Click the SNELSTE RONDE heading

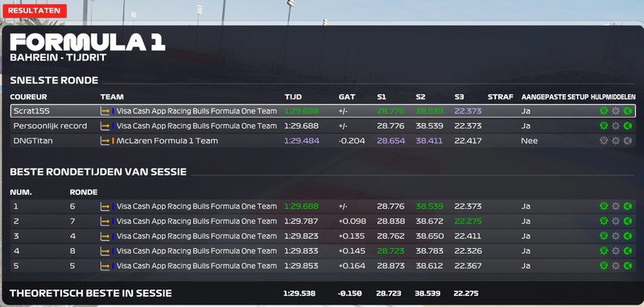[54, 80]
